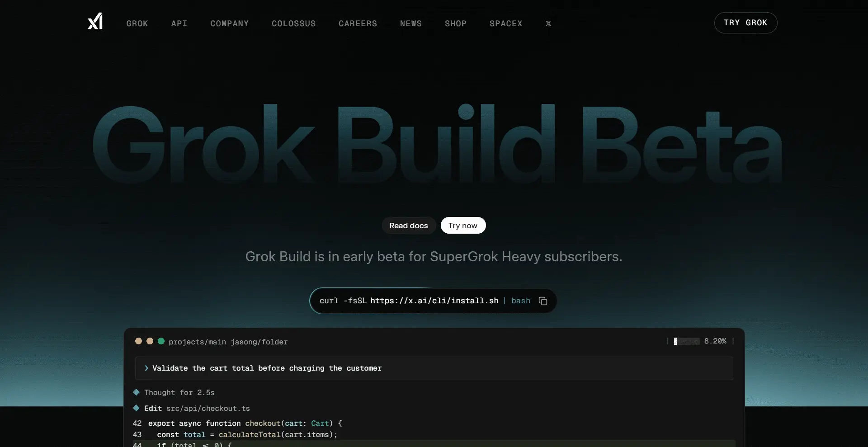
Task: Copy the curl install command
Action: 543,301
